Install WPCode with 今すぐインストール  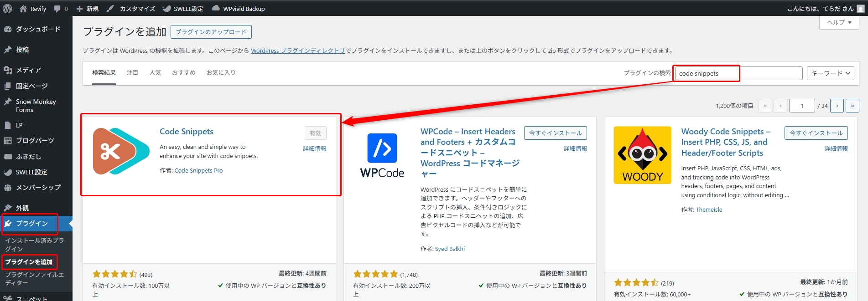click(556, 133)
